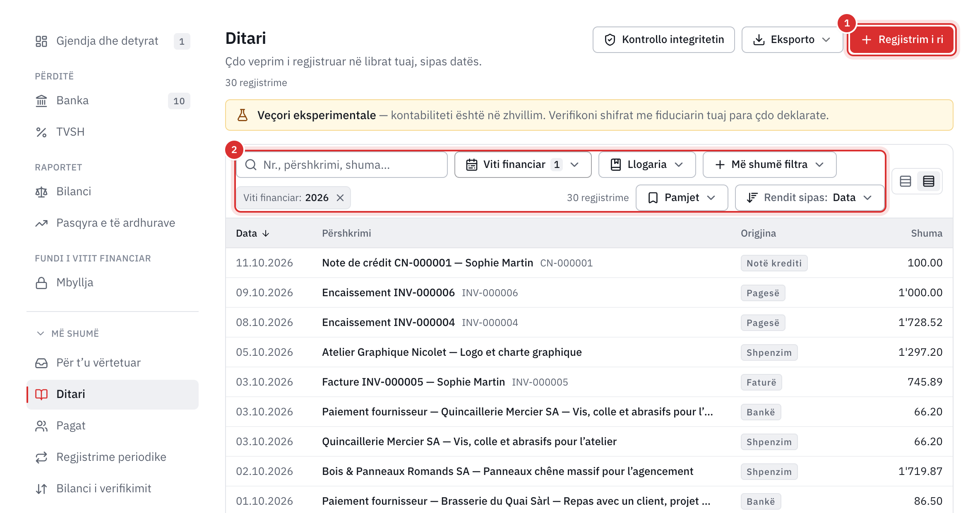This screenshot has width=980, height=513.
Task: Click the Pagat people icon
Action: [x=41, y=426]
